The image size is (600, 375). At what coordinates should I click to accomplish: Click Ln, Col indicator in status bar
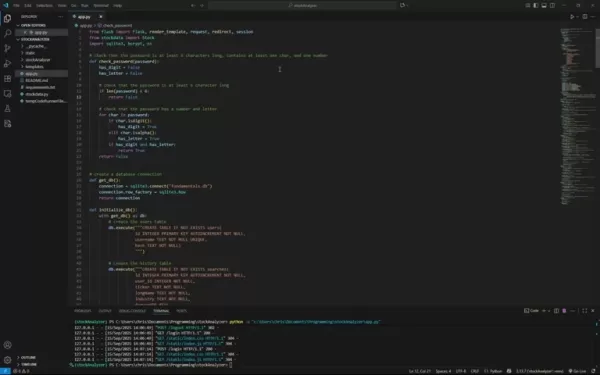click(x=420, y=371)
